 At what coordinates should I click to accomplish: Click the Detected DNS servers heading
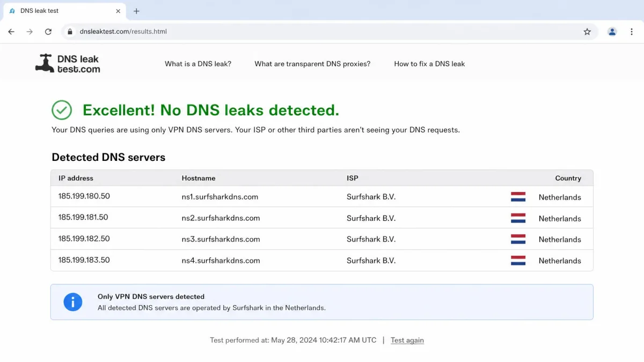point(108,157)
